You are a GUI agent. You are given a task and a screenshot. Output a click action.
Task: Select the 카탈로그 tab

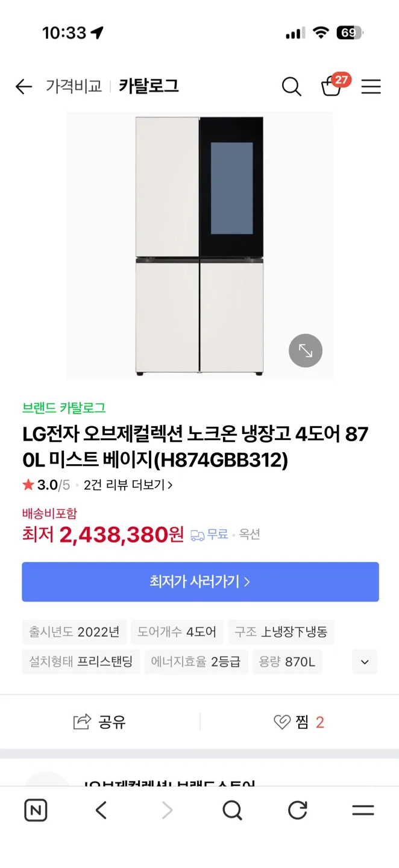click(149, 86)
